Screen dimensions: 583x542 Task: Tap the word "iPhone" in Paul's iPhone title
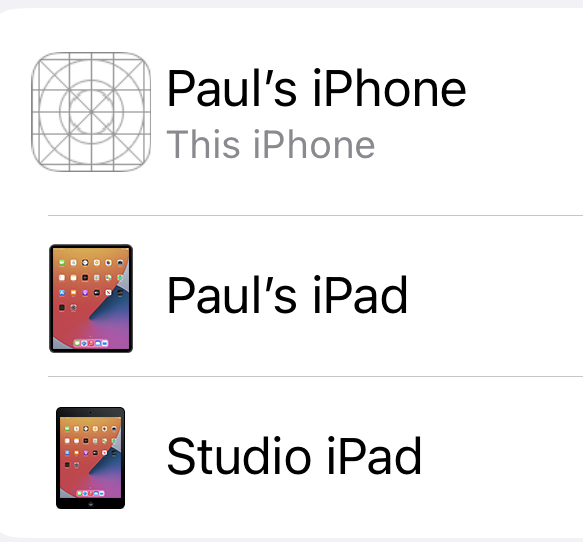[389, 88]
